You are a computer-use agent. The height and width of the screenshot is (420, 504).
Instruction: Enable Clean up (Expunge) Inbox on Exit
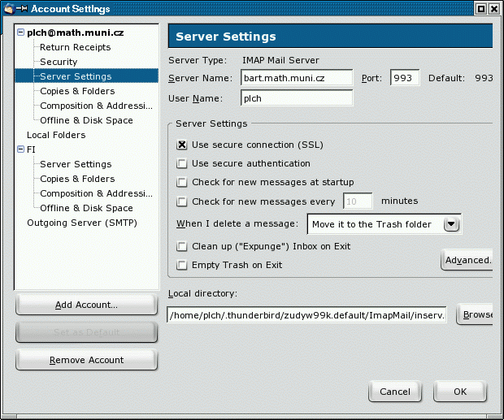click(181, 246)
